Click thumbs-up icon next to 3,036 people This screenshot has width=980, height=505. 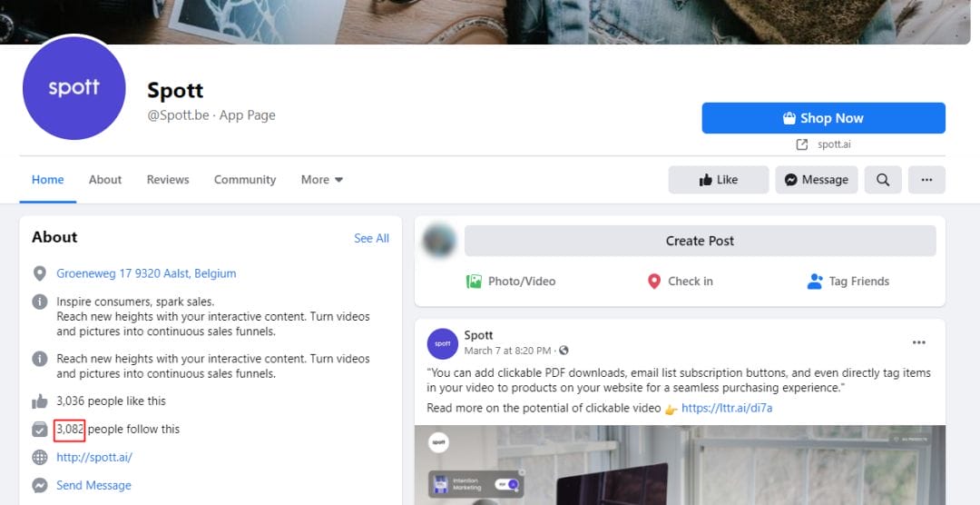[x=39, y=401]
